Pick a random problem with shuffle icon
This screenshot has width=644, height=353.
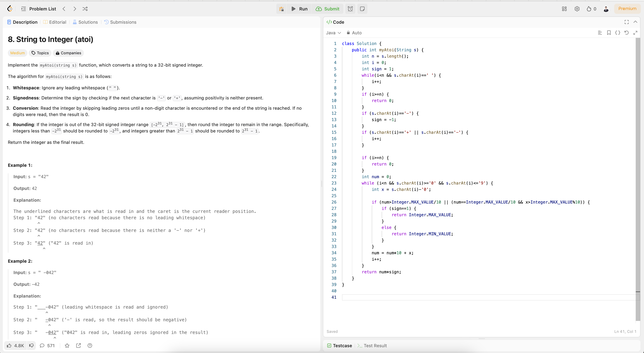pyautogui.click(x=85, y=9)
